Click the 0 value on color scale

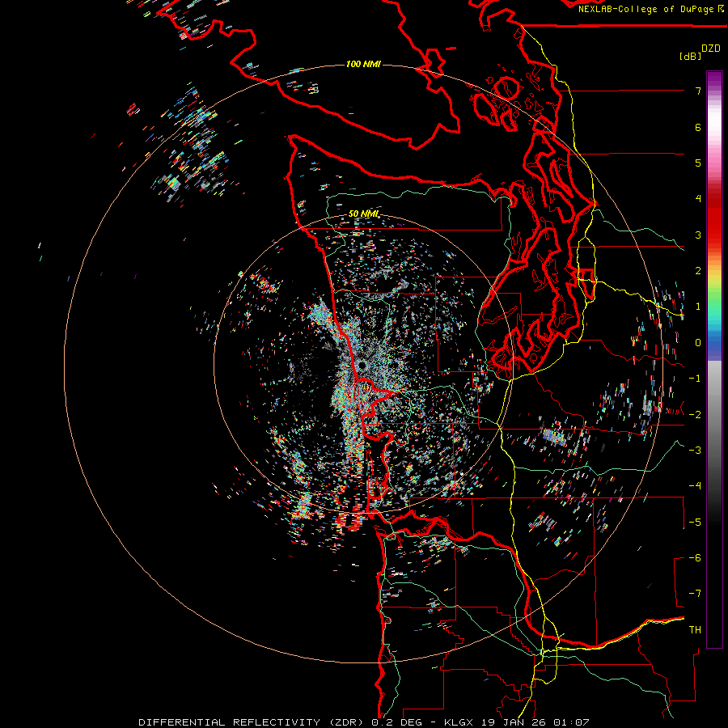698,343
